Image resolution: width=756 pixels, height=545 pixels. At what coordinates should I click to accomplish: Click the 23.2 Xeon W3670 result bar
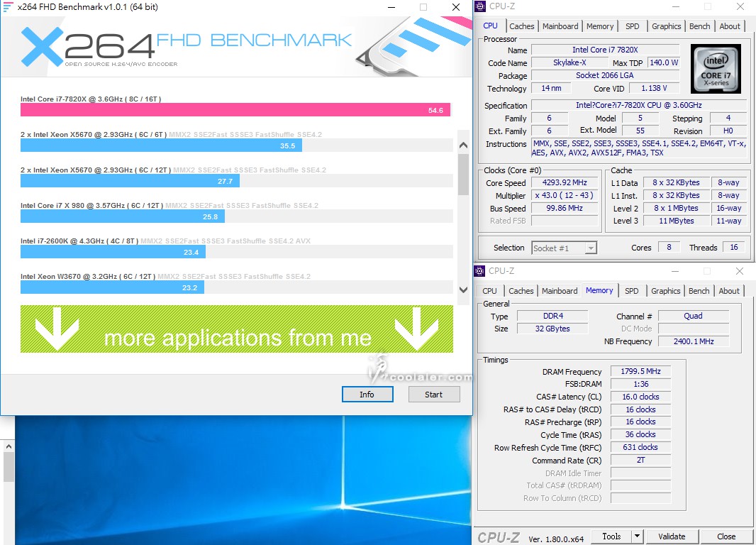(x=112, y=287)
